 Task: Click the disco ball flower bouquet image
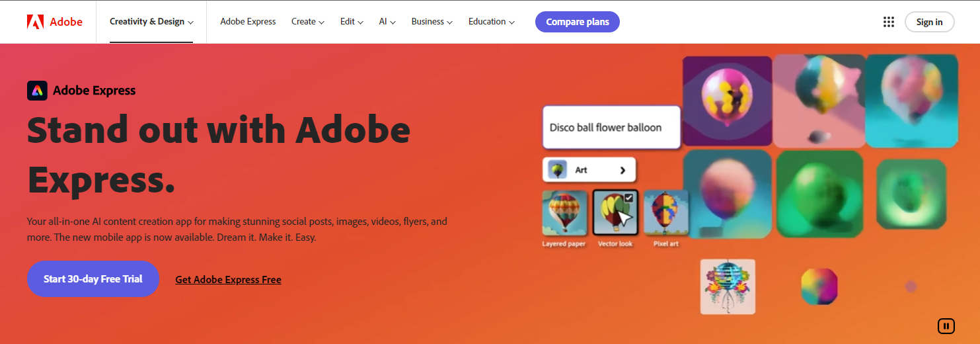728,286
